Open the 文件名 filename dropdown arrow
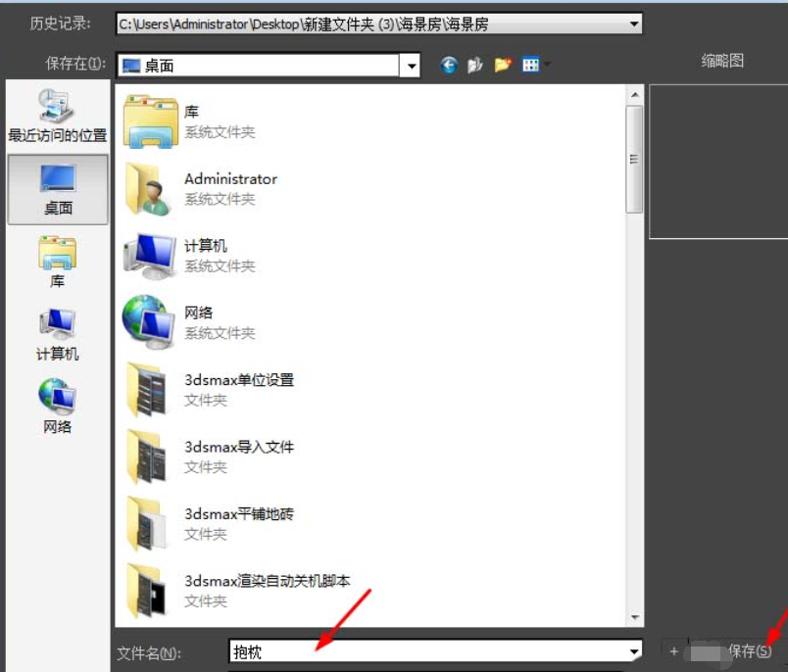 point(638,650)
